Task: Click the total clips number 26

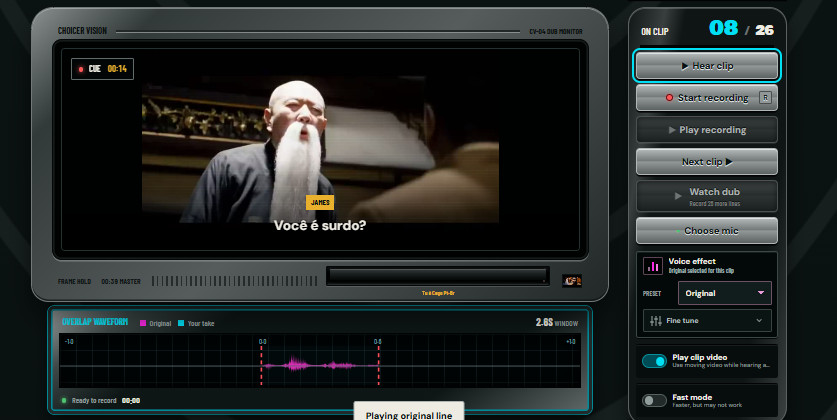Action: pos(764,30)
